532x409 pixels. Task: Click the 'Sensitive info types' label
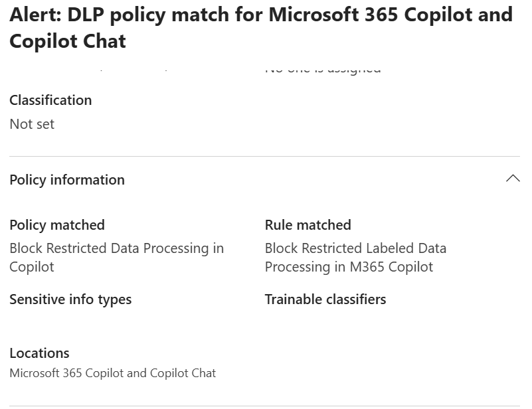point(70,299)
